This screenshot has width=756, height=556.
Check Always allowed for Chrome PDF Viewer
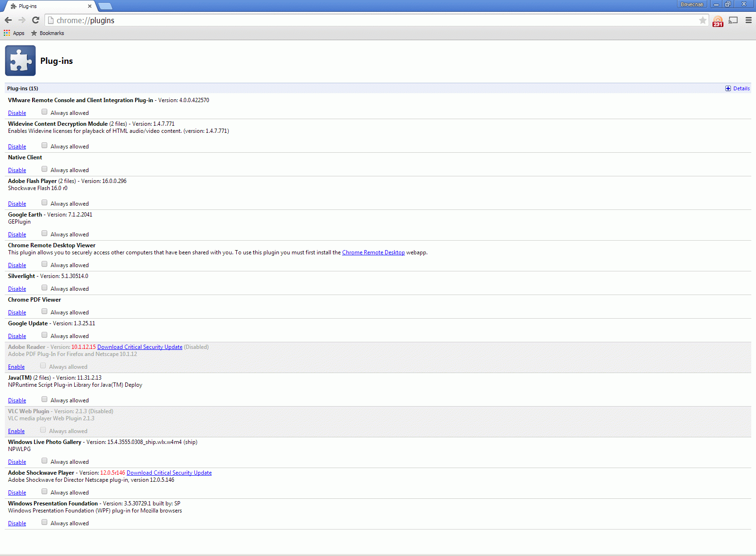tap(44, 312)
